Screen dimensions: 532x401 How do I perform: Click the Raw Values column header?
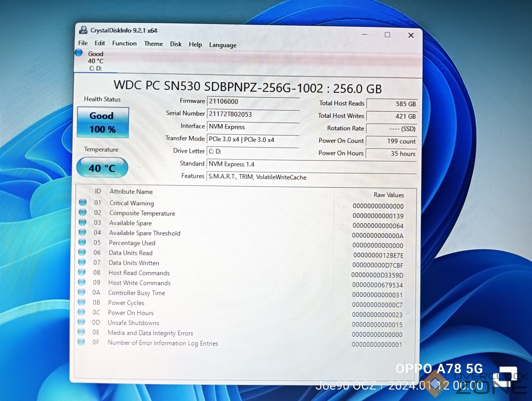coord(389,195)
